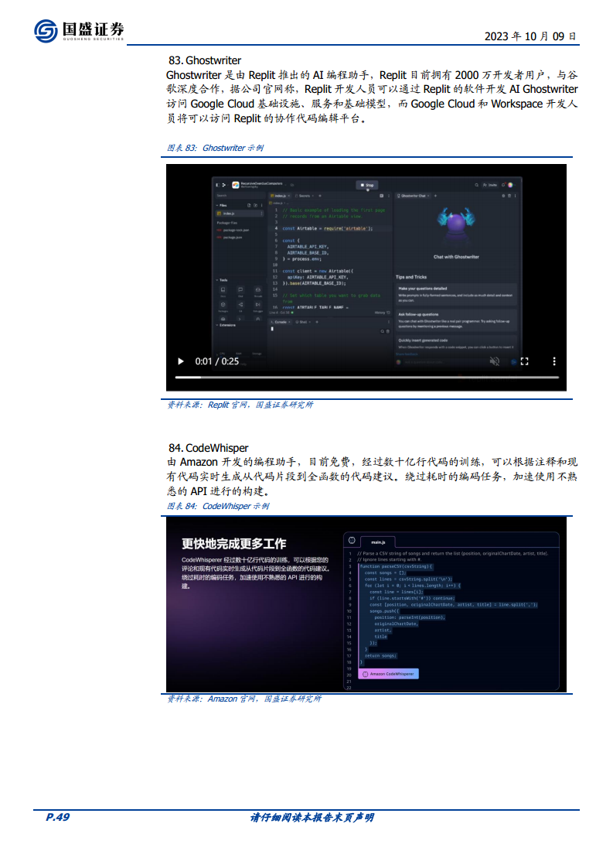This screenshot has height=868, width=613.
Task: Focus the Replit sidebar Search field
Action: coord(240,196)
